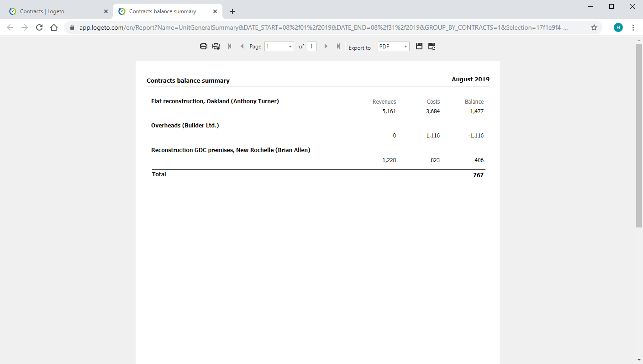Open the Chrome profile avatar H

click(618, 27)
